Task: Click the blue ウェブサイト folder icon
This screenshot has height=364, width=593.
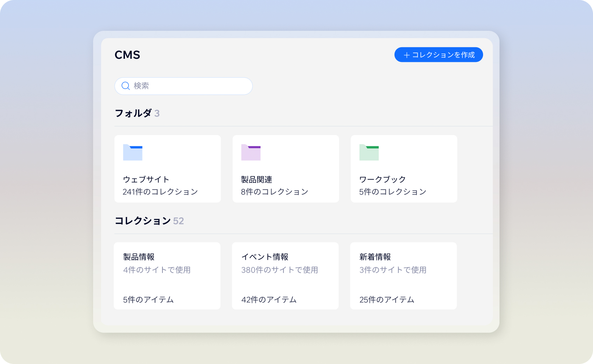Action: 133,153
